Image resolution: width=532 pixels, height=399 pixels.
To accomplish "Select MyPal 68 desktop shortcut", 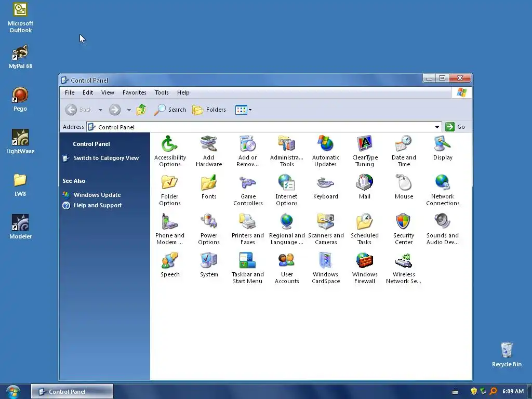I will click(20, 57).
